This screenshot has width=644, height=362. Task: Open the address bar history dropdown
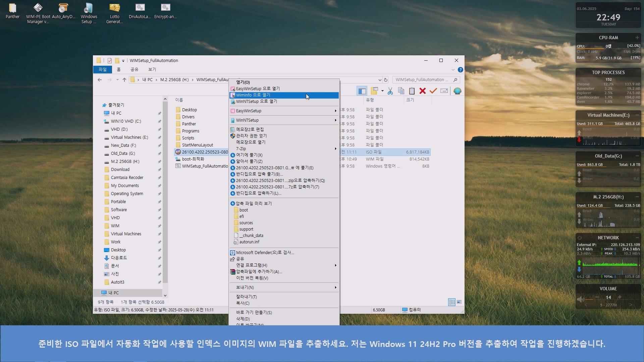380,80
